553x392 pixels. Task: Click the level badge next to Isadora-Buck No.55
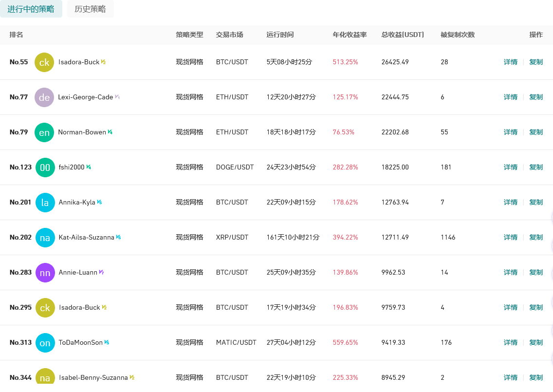(103, 62)
